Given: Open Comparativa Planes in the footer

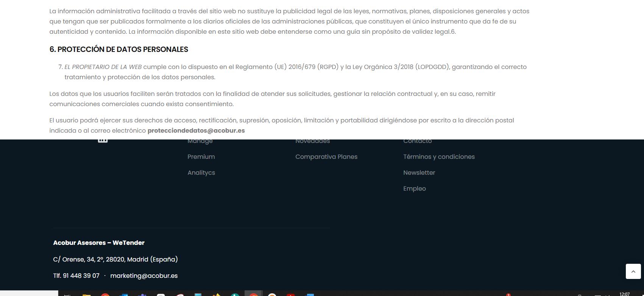Looking at the screenshot, I should coord(326,157).
